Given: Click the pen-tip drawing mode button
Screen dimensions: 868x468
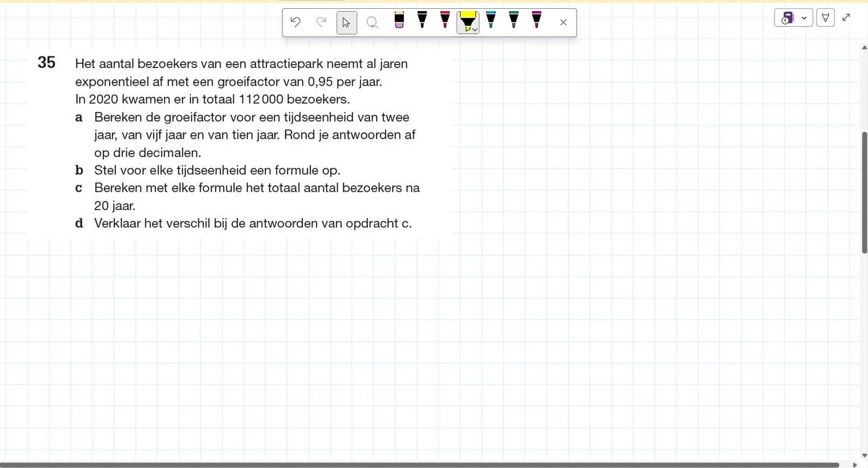Looking at the screenshot, I should (825, 18).
